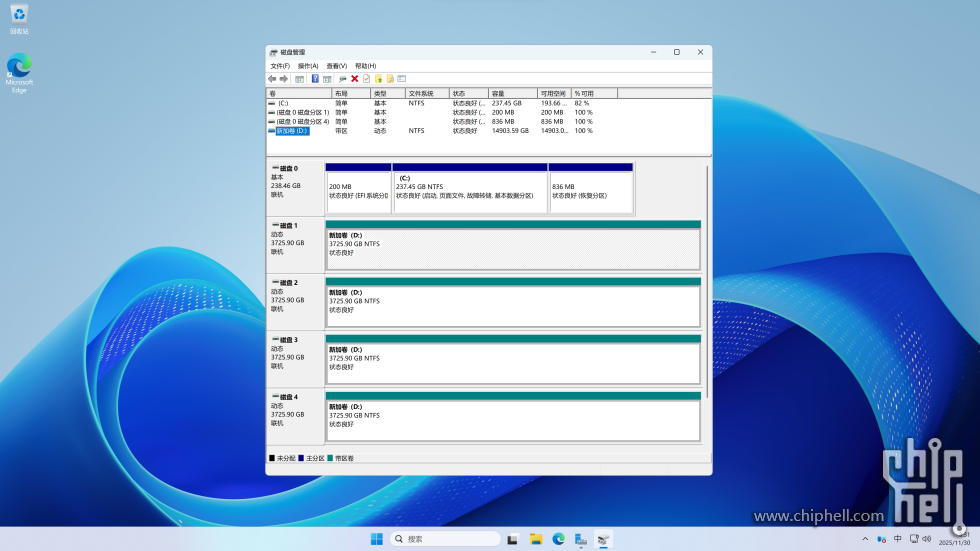Open the 帮助(H) menu

[x=365, y=66]
